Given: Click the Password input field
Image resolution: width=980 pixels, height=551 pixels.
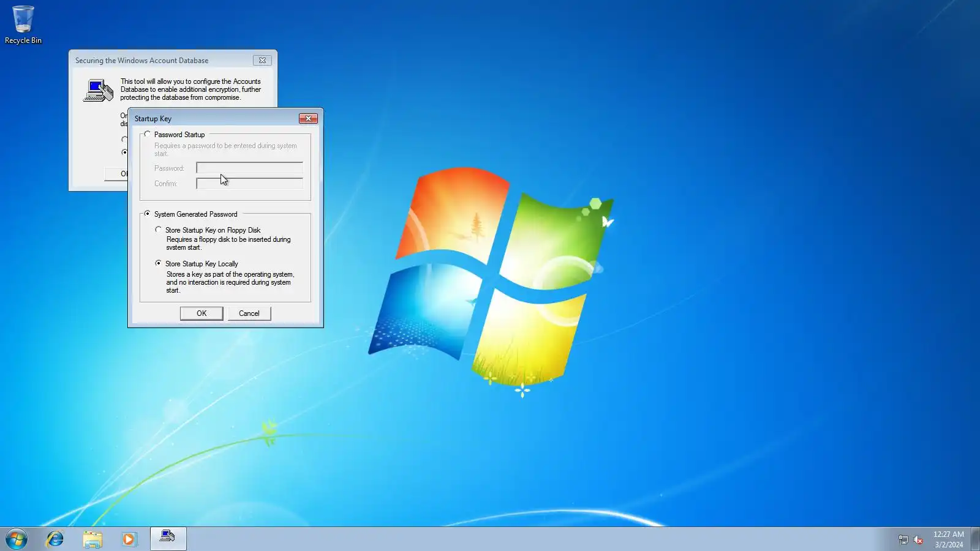Looking at the screenshot, I should tap(249, 168).
